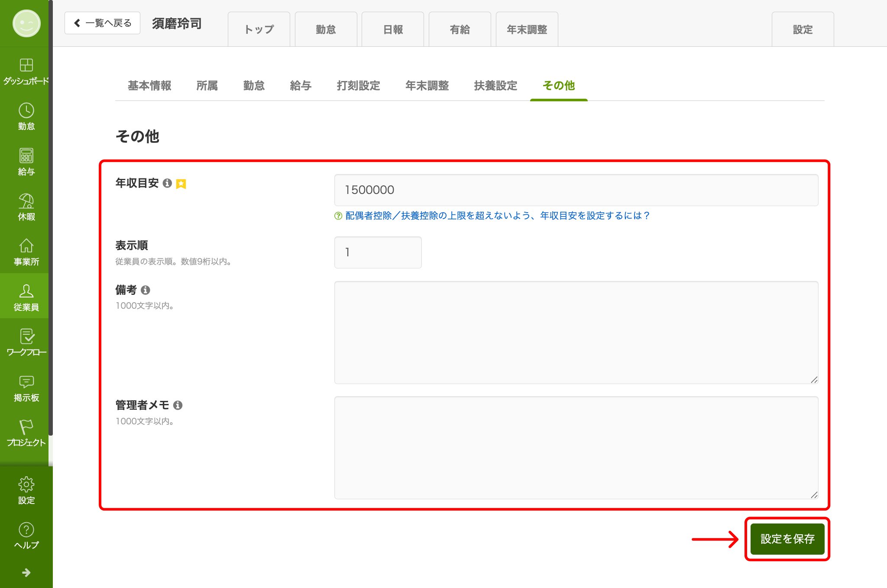
Task: Show info tooltip icon for 管理者メモ
Action: point(178,405)
